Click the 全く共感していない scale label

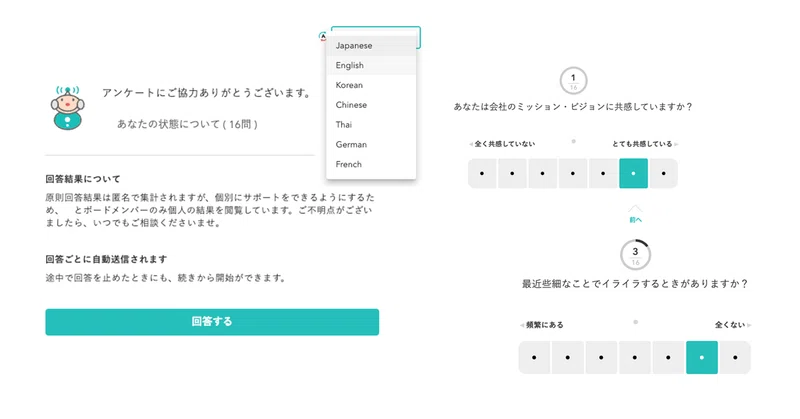tap(505, 144)
